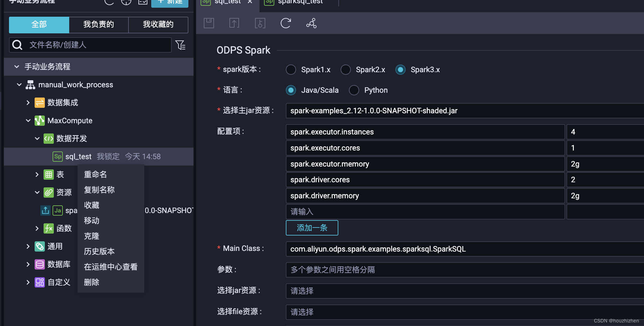Screen dimensions: 644x326
Task: Choose 在运维中心查看 from context menu
Action: (111, 267)
